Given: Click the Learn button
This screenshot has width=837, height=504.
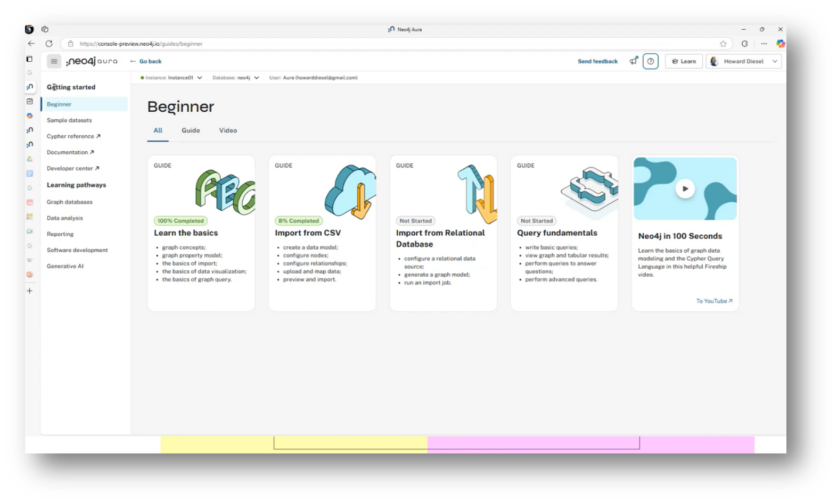Looking at the screenshot, I should coord(684,61).
